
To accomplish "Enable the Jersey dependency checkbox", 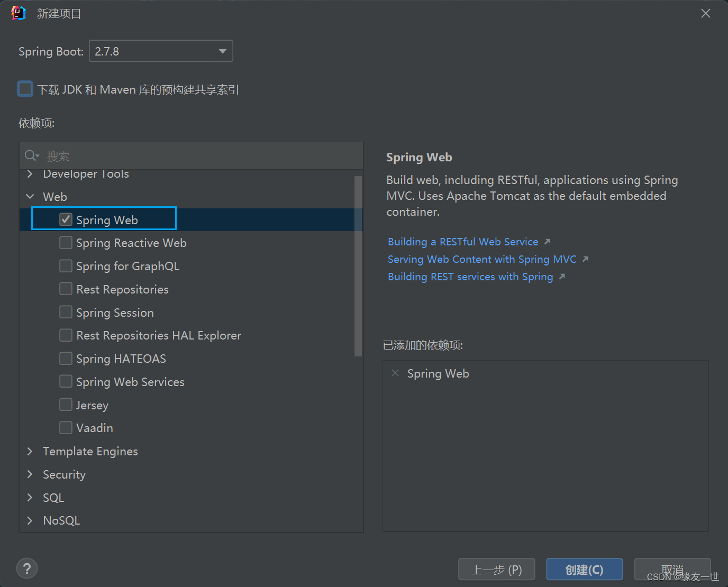I will [66, 405].
